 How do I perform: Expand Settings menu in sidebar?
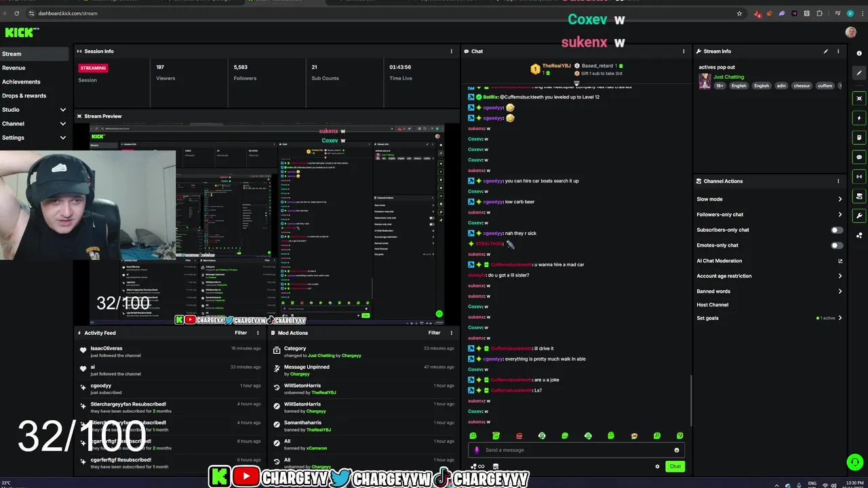pos(63,138)
